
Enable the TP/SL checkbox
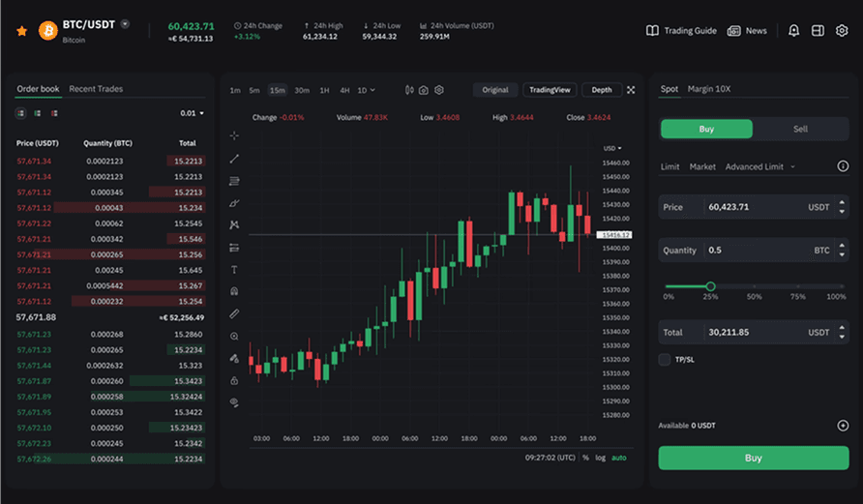665,360
